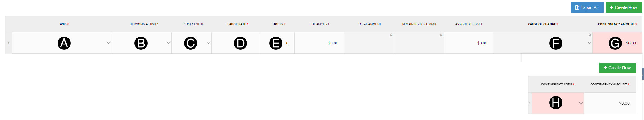Select the OE Amount cell showing $0.00

pos(320,43)
